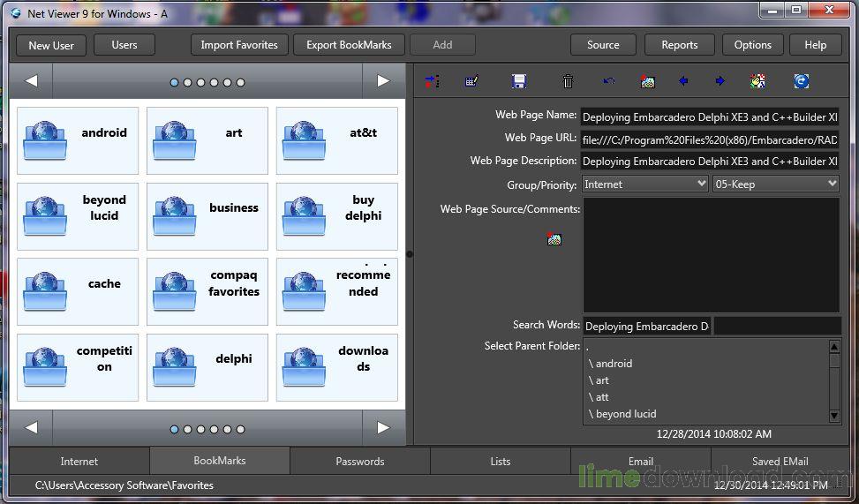Open the Priority dropdown showing 05-Keep
The width and height of the screenshot is (859, 504).
(775, 184)
